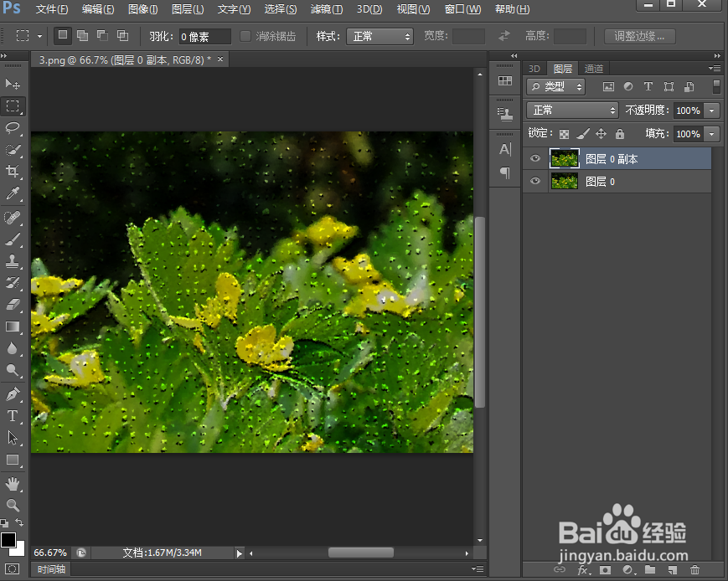The image size is (728, 581).
Task: Toggle the 消除锯齿 anti-alias checkbox
Action: tap(245, 36)
